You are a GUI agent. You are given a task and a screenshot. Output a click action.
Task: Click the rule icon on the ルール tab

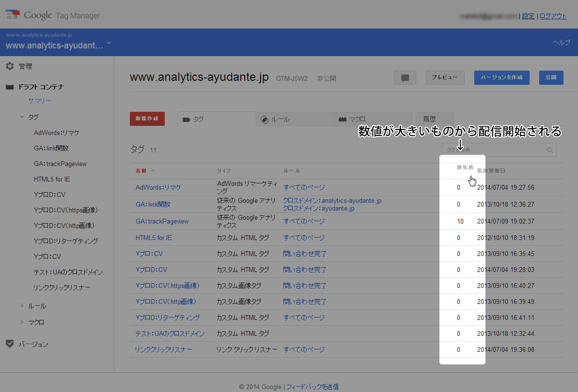click(265, 119)
